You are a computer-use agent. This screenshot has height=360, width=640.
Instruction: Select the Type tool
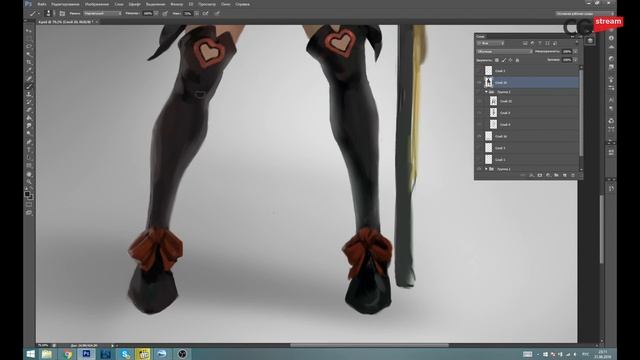[x=29, y=150]
